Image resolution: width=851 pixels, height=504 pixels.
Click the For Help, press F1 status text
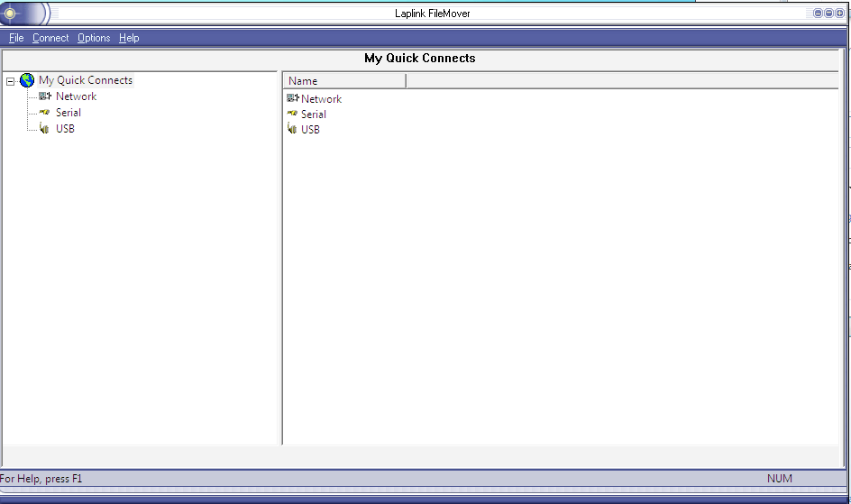point(41,479)
